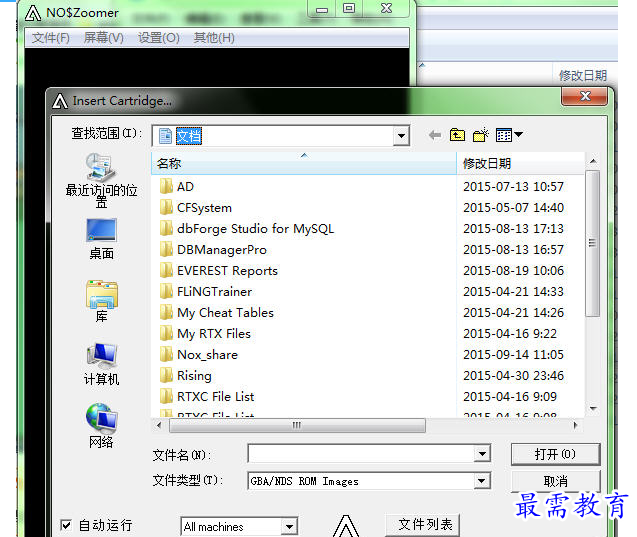Open the 设置(O) menu
Viewport: 637px width, 537px height.
pos(158,38)
